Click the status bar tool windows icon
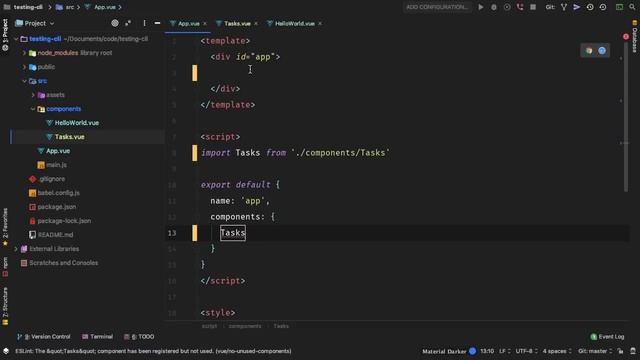 pos(6,351)
